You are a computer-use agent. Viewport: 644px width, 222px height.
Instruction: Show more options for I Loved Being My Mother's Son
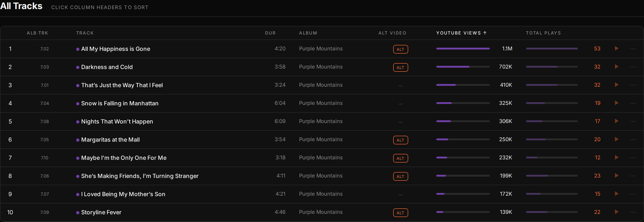point(633,194)
